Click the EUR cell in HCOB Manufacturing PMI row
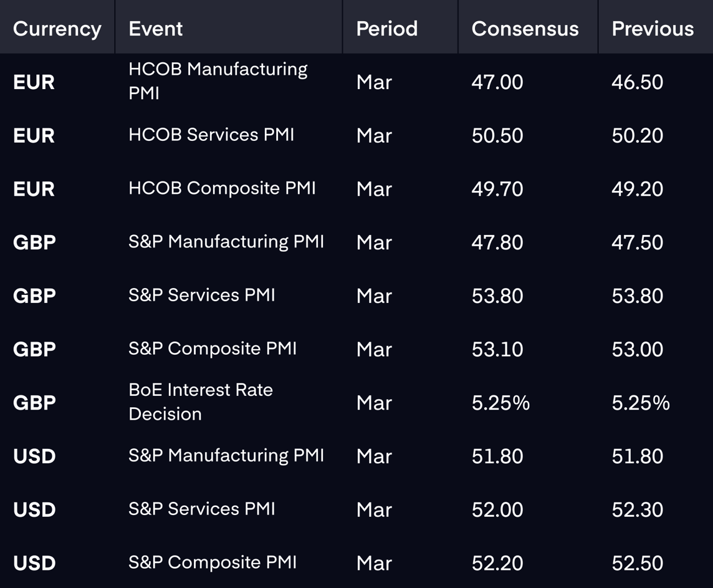Image resolution: width=713 pixels, height=588 pixels. (34, 82)
